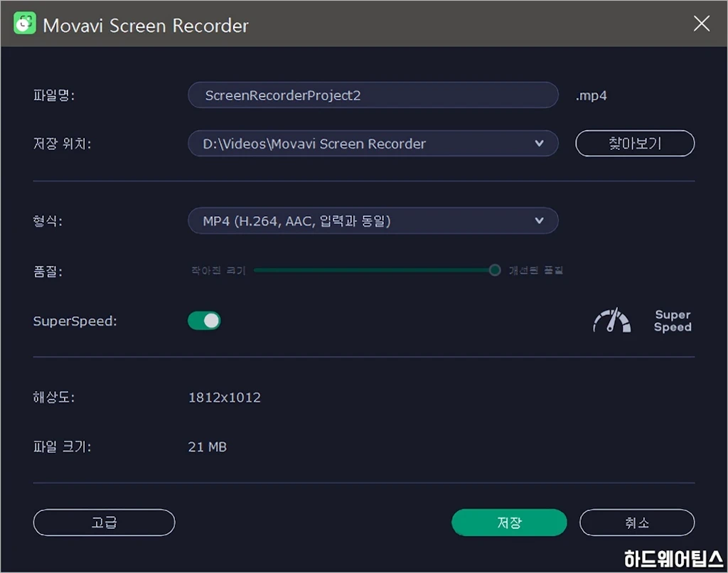Toggle the SuperSpeed switch off

[x=204, y=321]
